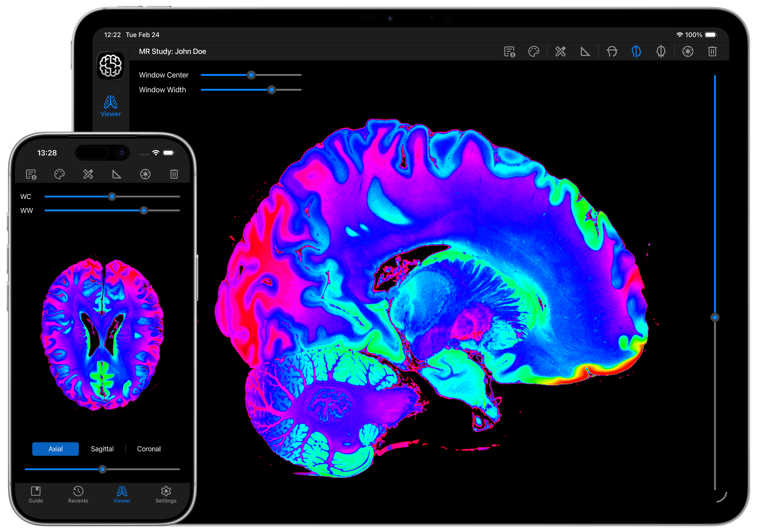Enable the coronal head orientation icon
758x532 pixels.
coord(661,51)
